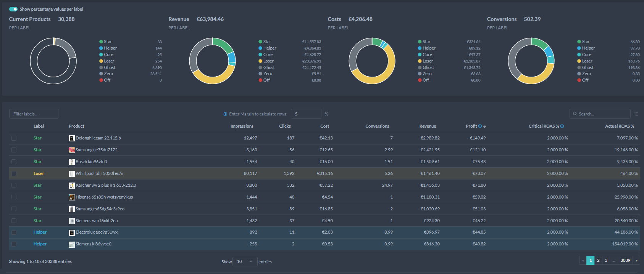644x274 pixels.
Task: Select the checkbox for Siemens ki86vvse0
Action: pyautogui.click(x=14, y=244)
